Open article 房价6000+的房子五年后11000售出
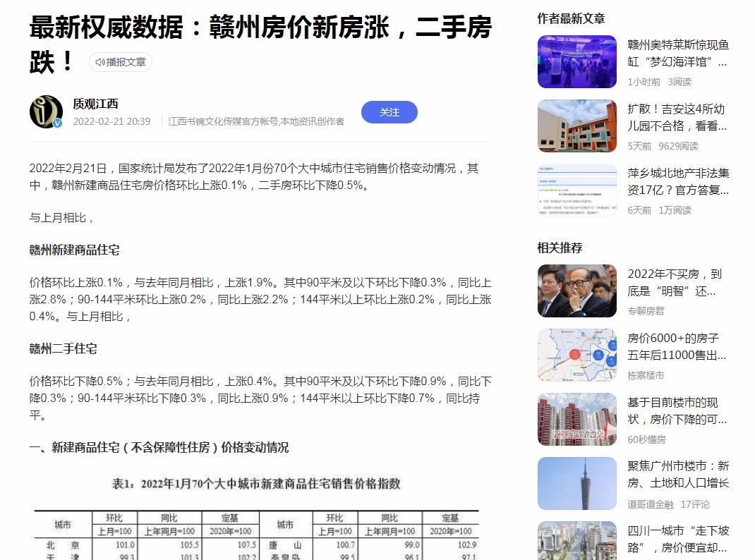The height and width of the screenshot is (560, 755). pyautogui.click(x=677, y=346)
